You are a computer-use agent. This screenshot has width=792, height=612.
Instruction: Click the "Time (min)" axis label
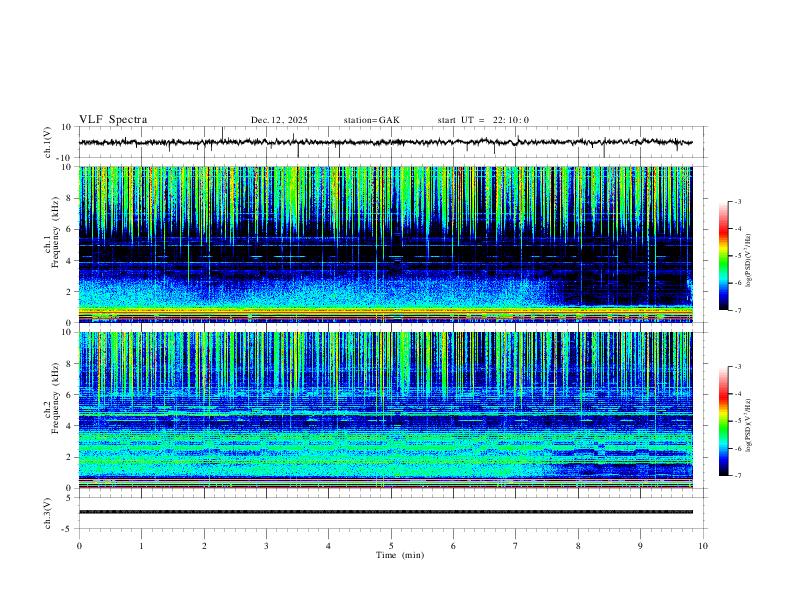400,555
